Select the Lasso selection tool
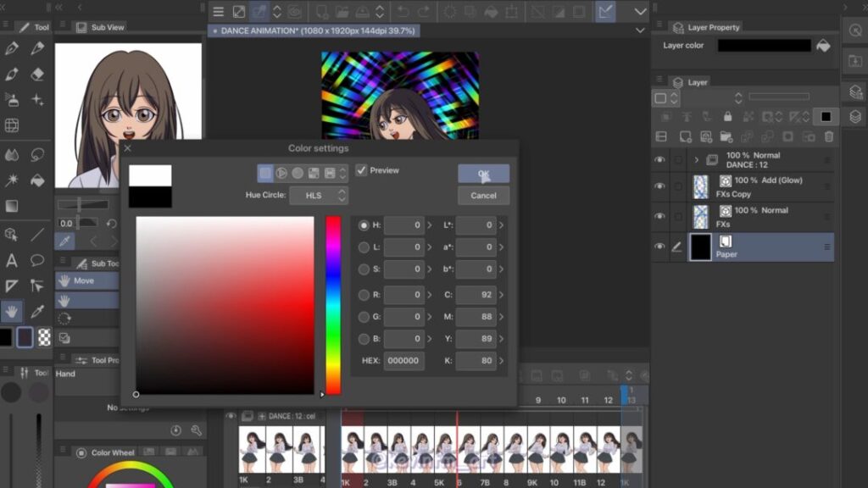868x488 pixels. click(x=37, y=155)
